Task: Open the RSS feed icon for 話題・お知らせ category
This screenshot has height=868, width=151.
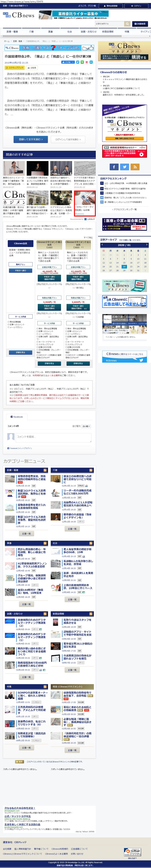Action: [x=45, y=614]
